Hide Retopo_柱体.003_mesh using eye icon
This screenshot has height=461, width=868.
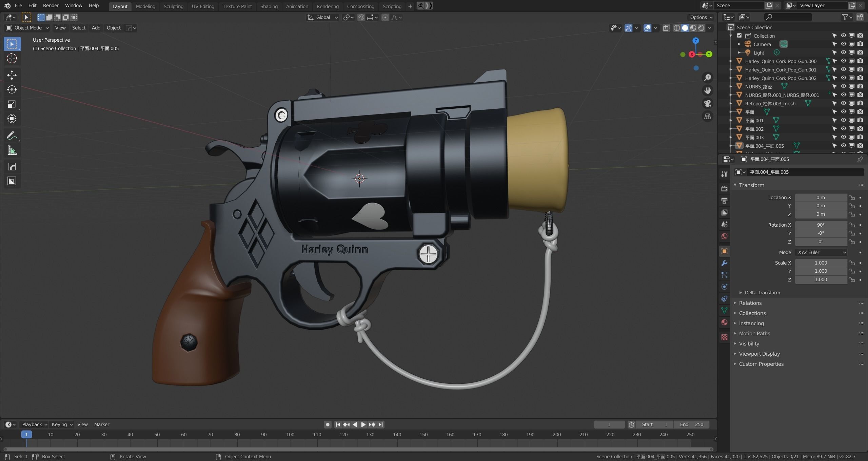[x=843, y=103]
